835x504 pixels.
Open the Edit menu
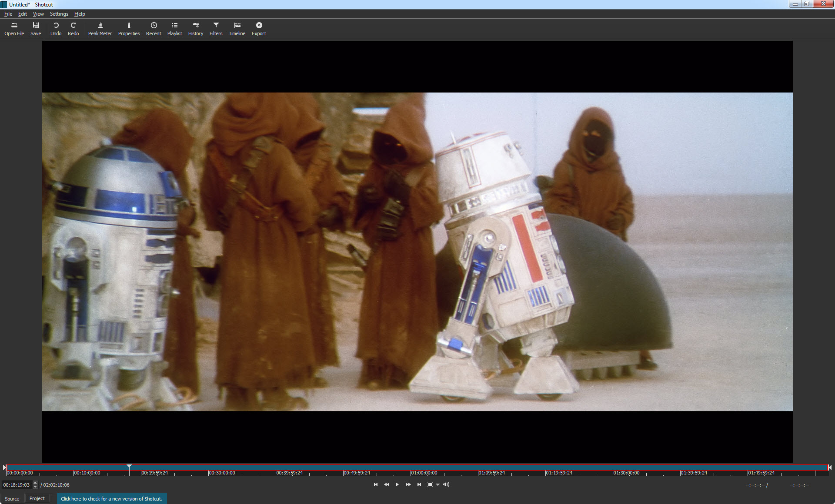tap(23, 14)
